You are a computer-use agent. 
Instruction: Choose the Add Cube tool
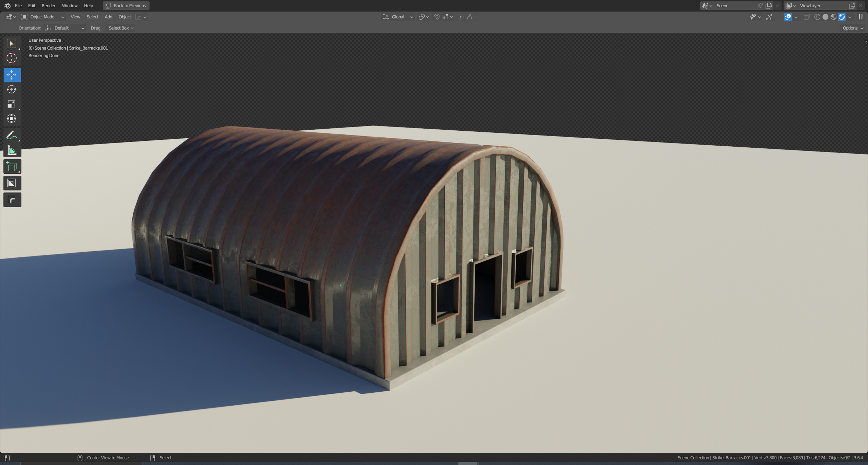11,166
